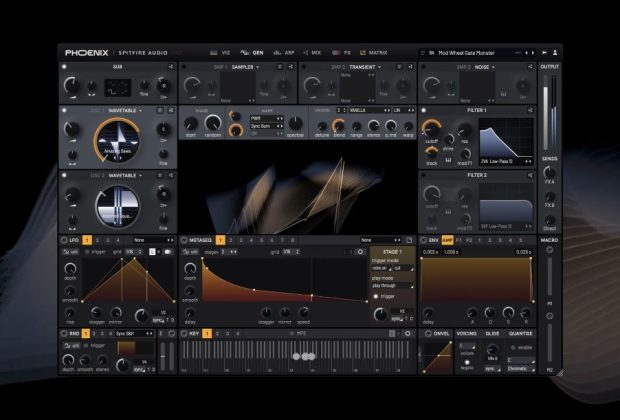
Task: Select the AMP envelope tab
Action: click(447, 240)
